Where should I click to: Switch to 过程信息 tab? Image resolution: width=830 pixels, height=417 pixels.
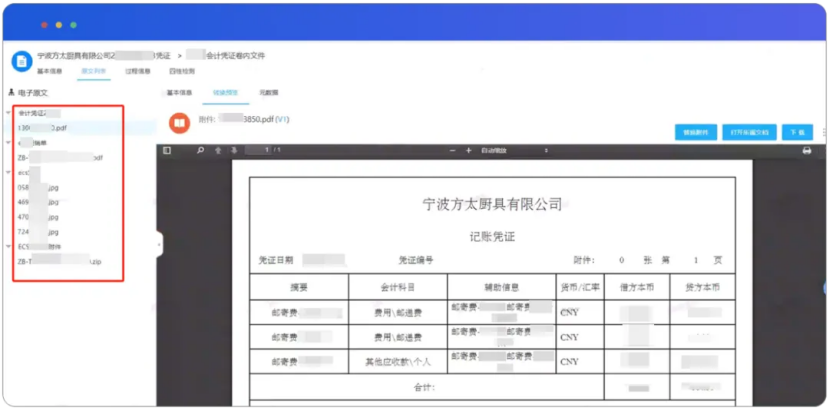pyautogui.click(x=138, y=71)
